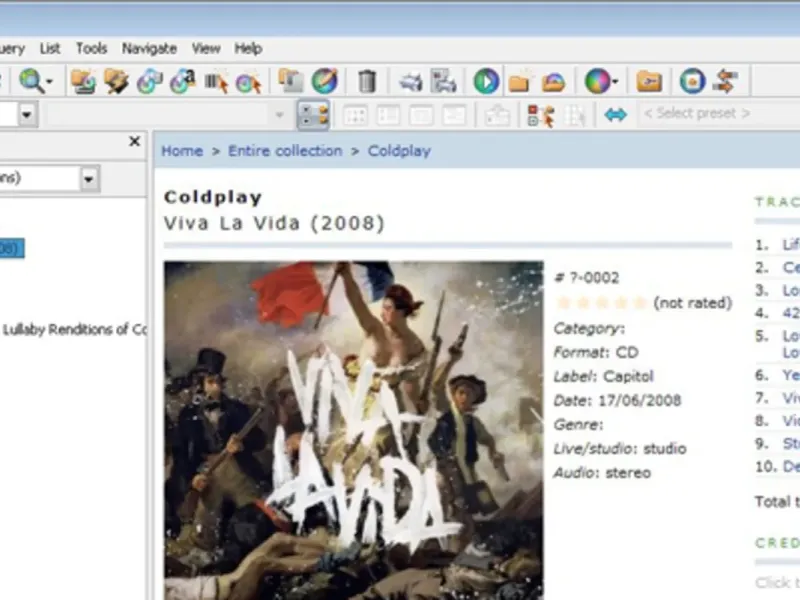Viewport: 800px width, 600px height.
Task: Open track 4 link starting with '42'
Action: 791,312
